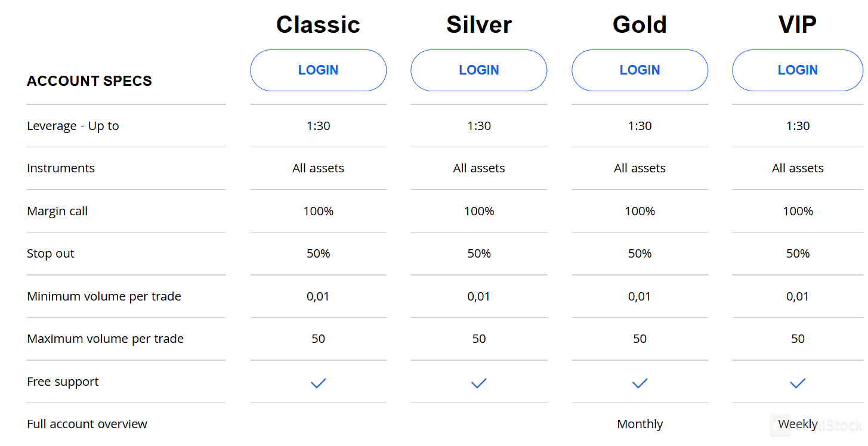The width and height of the screenshot is (868, 446).
Task: Click the Free support checkmark under Gold
Action: point(640,383)
